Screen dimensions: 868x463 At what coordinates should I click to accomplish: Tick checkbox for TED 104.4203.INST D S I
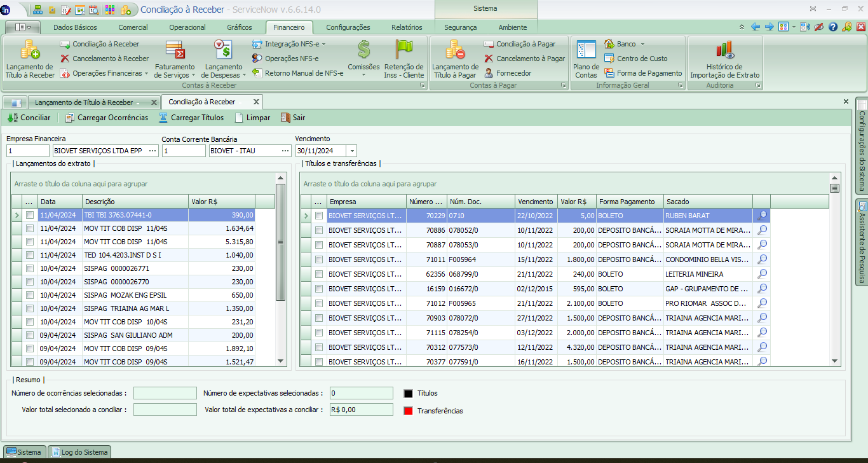pos(30,255)
